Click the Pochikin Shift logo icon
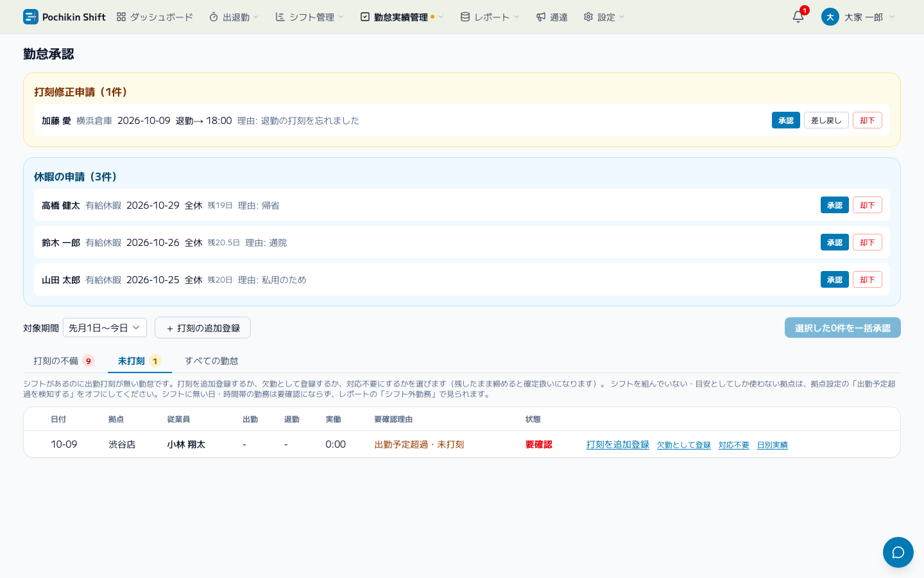 pyautogui.click(x=31, y=17)
